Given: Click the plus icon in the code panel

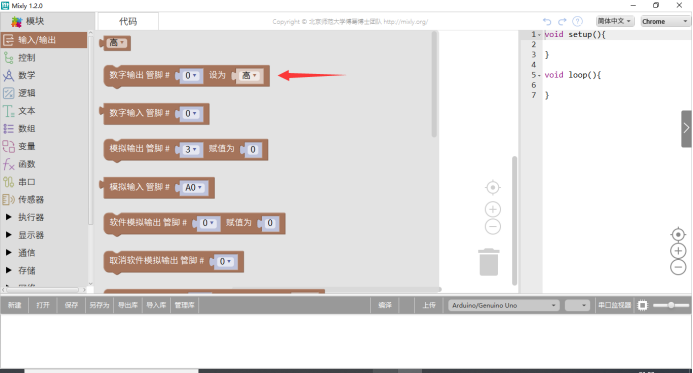Looking at the screenshot, I should click(678, 251).
